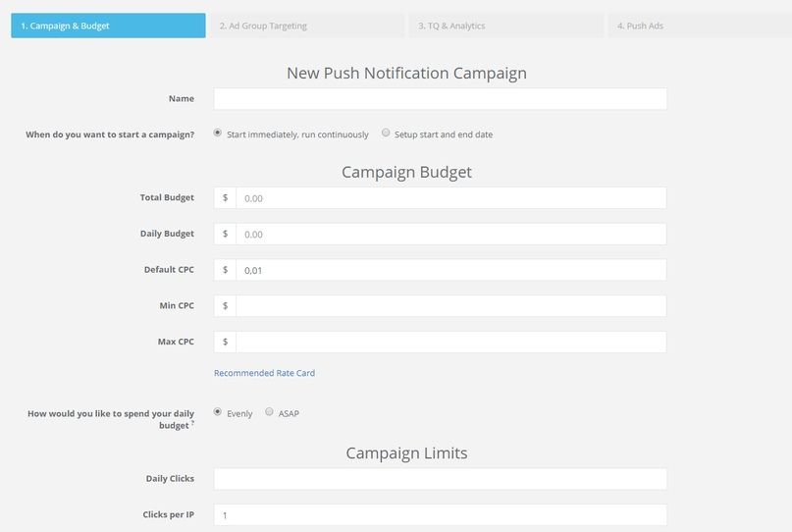The width and height of the screenshot is (792, 532).
Task: Click the Daily Clicks limit field
Action: pos(440,479)
